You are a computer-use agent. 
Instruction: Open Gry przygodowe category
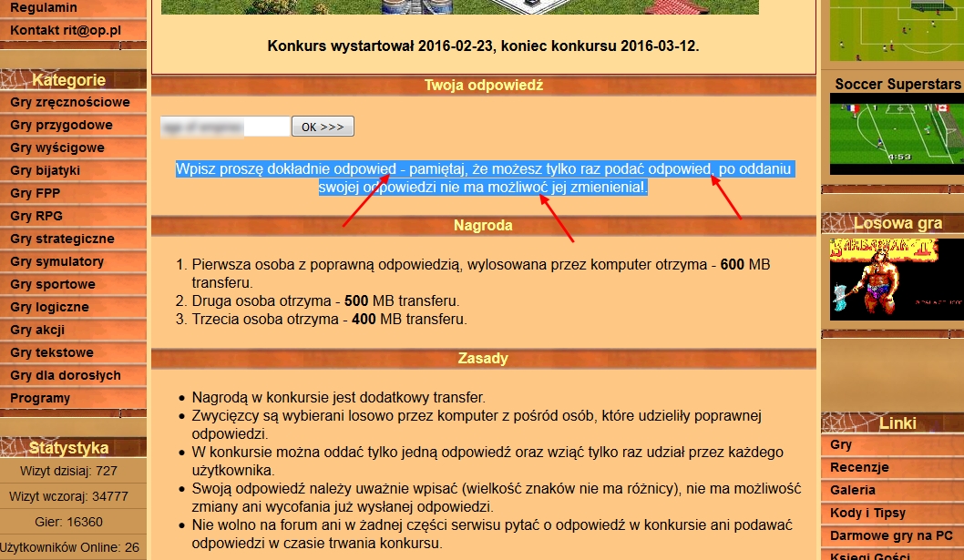click(x=62, y=125)
